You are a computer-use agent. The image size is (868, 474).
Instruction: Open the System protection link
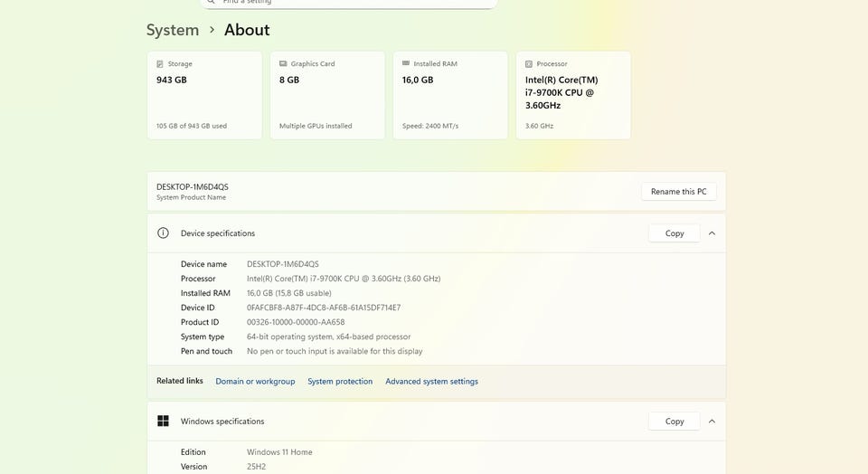pyautogui.click(x=340, y=382)
